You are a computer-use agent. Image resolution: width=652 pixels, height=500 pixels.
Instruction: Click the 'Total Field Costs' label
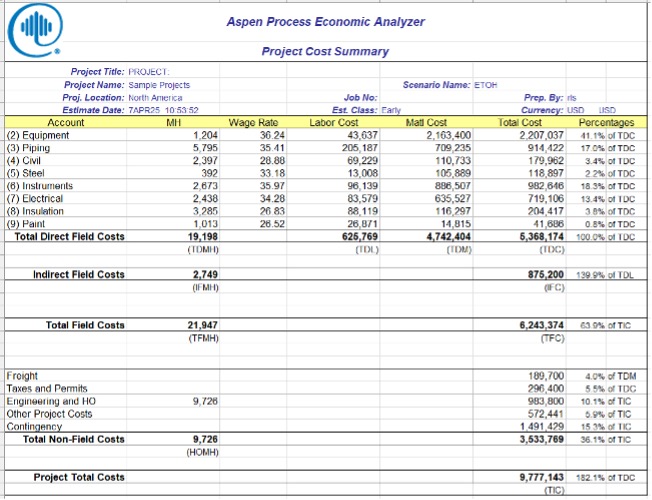coord(85,325)
